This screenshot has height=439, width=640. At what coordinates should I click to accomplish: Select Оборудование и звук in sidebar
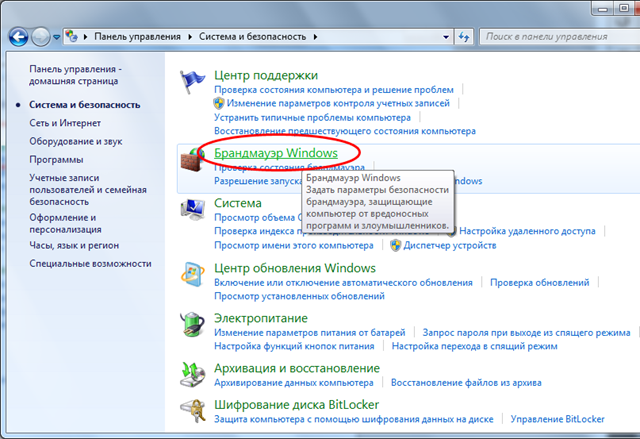(x=76, y=141)
